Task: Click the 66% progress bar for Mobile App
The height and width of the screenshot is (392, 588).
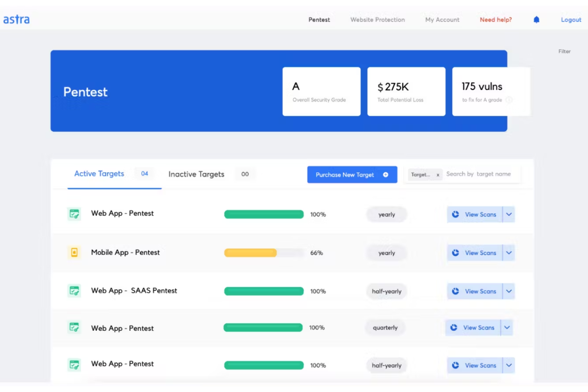Action: coord(250,253)
